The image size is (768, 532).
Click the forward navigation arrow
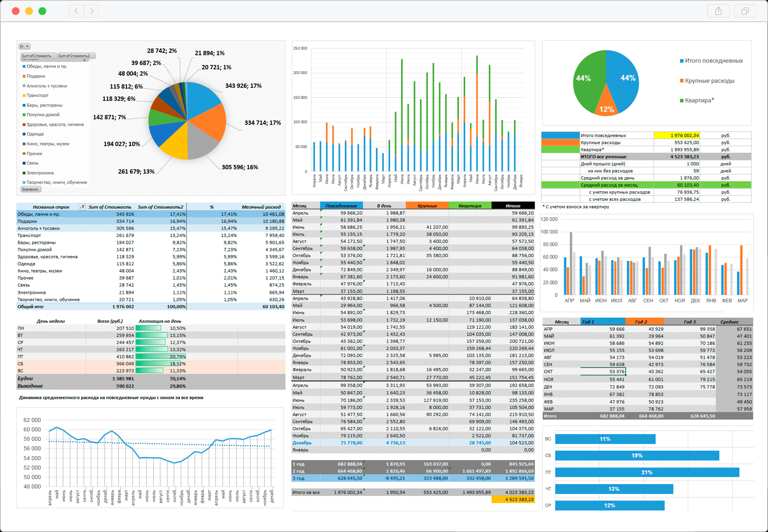(x=91, y=11)
